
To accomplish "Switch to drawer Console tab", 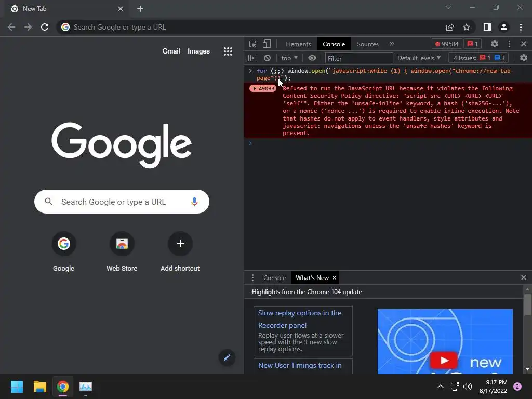I will point(274,278).
